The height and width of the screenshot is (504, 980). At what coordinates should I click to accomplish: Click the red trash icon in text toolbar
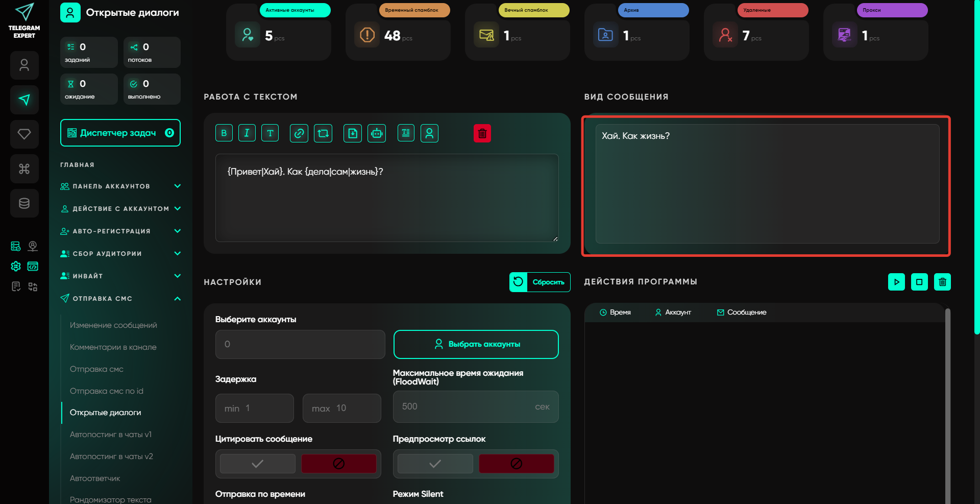click(482, 133)
